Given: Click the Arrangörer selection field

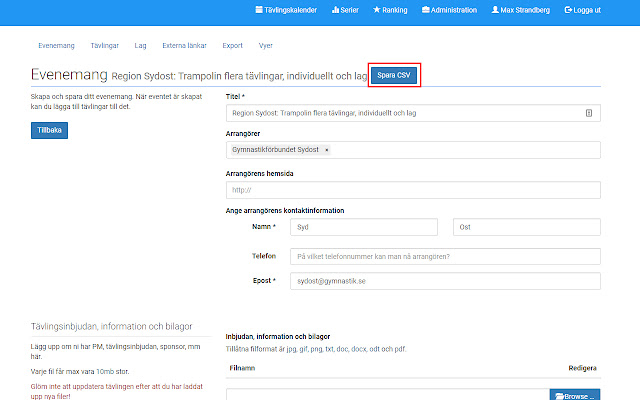Looking at the screenshot, I should (x=413, y=150).
